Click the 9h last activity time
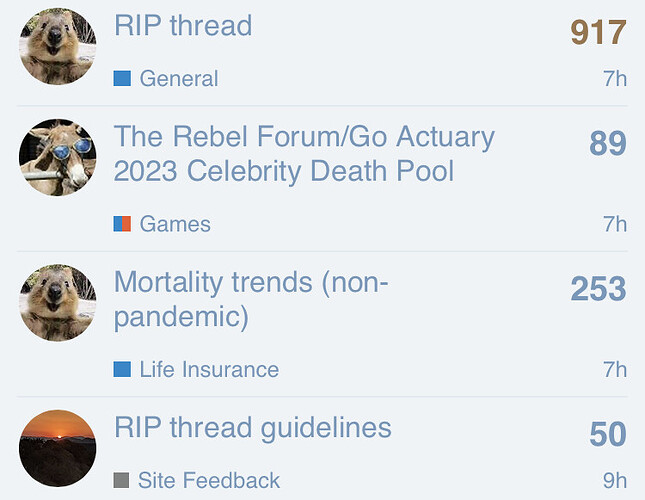This screenshot has width=645, height=500. (x=615, y=481)
